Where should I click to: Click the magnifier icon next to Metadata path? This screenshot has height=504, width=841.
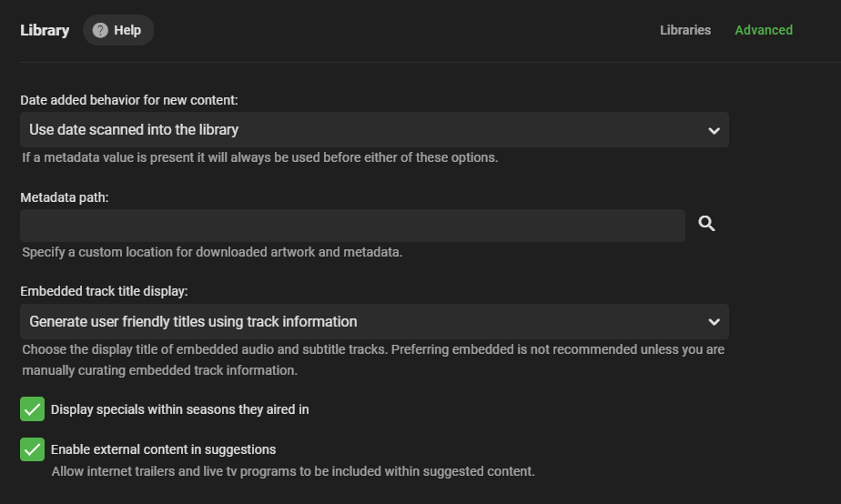[706, 224]
